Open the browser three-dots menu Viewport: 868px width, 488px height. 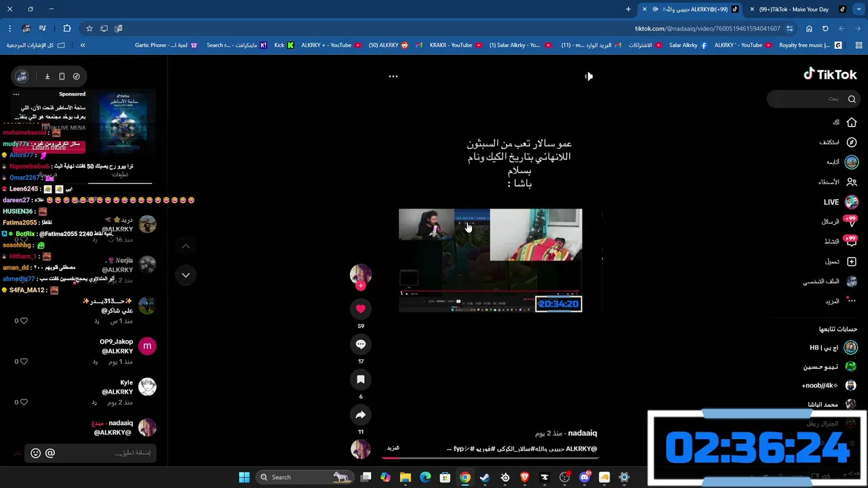click(x=9, y=28)
